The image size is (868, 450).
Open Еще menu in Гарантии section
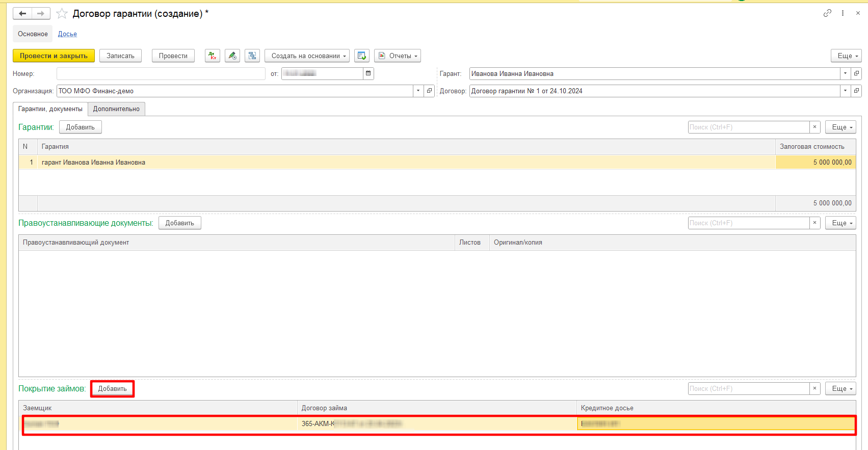pyautogui.click(x=840, y=127)
